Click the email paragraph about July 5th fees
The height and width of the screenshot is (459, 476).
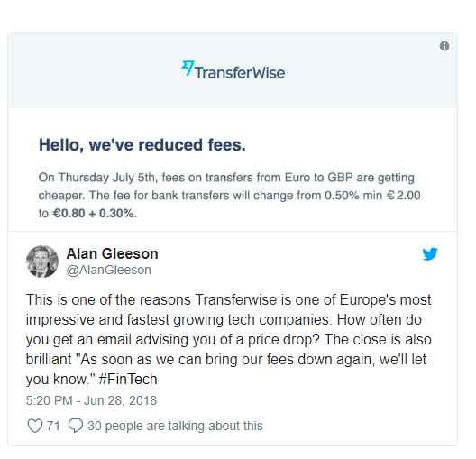point(229,195)
